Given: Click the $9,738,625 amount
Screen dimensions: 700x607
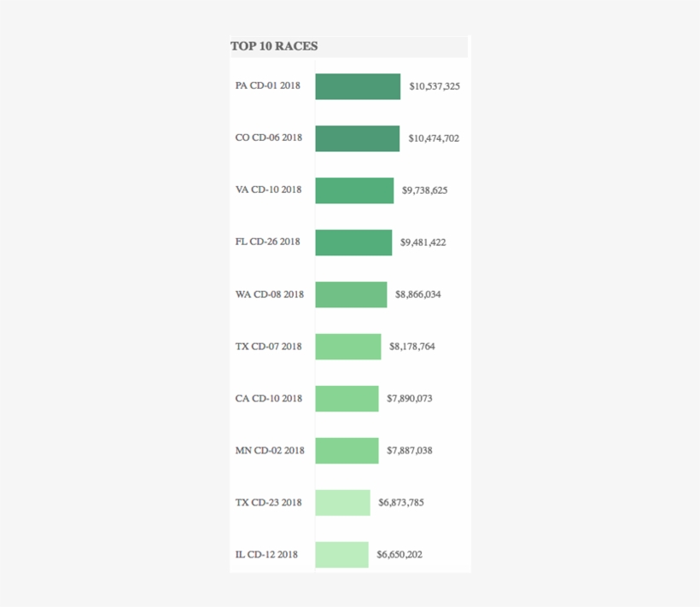Looking at the screenshot, I should click(x=424, y=190).
